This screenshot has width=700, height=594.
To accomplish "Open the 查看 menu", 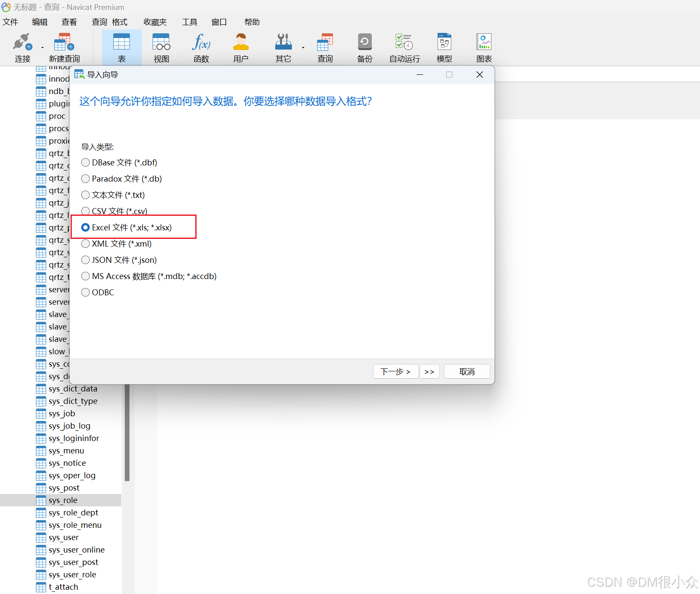I will 69,22.
